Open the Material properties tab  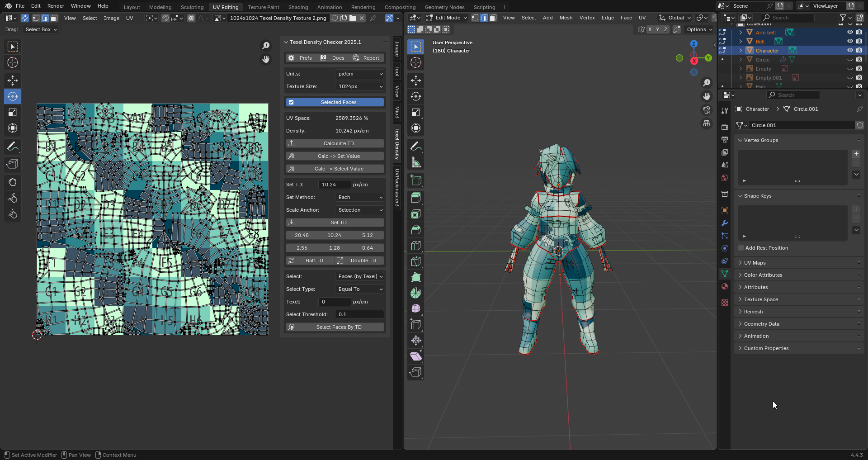(x=725, y=286)
